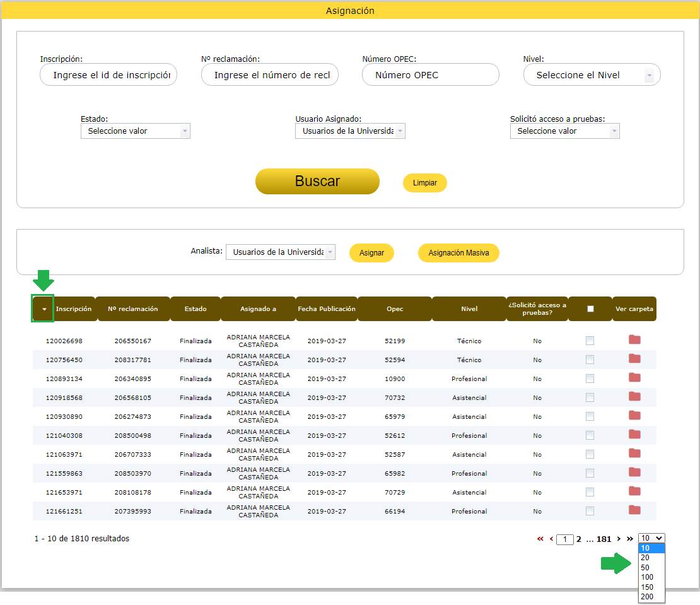This screenshot has width=700, height=605.
Task: Open folder for inscripción 120756450
Action: [634, 358]
